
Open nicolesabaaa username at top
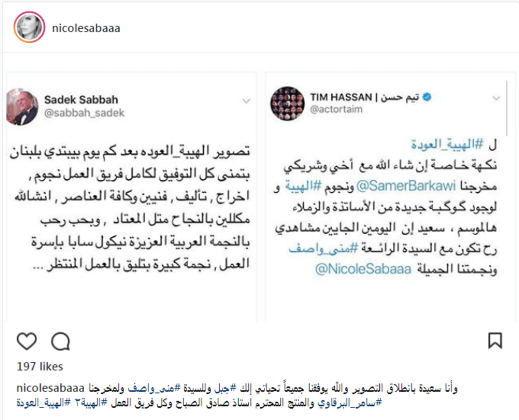(86, 29)
